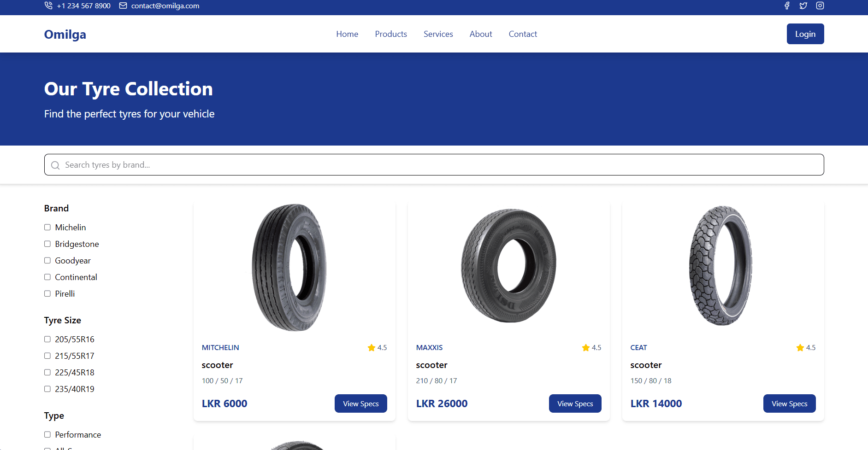This screenshot has height=450, width=868.
Task: Open the Instagram social icon
Action: pos(820,6)
